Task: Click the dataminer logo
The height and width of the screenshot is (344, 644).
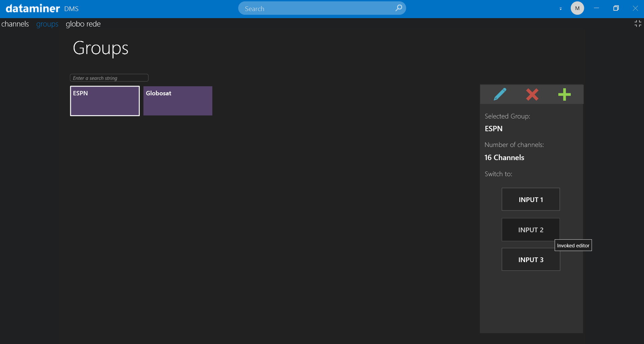Action: coord(33,8)
